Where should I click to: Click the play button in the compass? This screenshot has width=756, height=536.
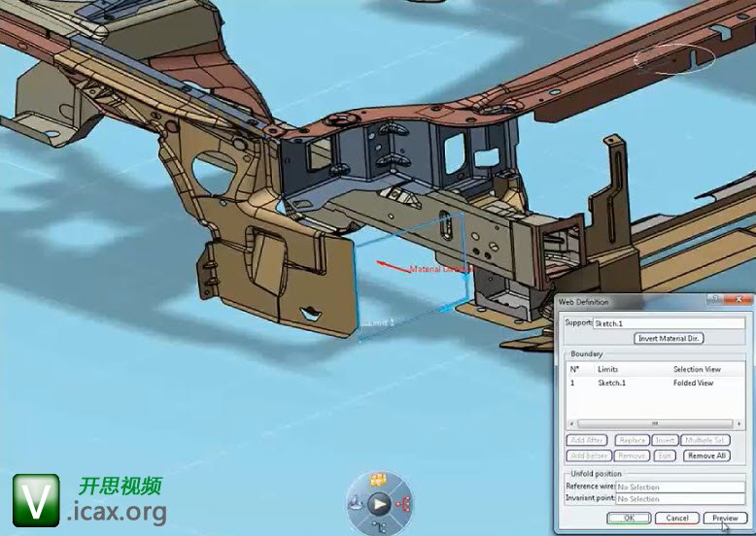click(x=379, y=504)
